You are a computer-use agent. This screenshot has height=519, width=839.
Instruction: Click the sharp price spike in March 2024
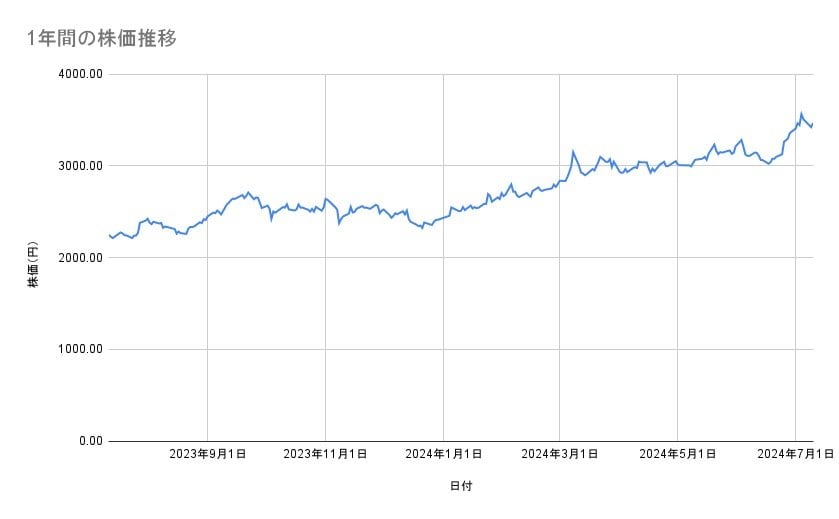(573, 151)
